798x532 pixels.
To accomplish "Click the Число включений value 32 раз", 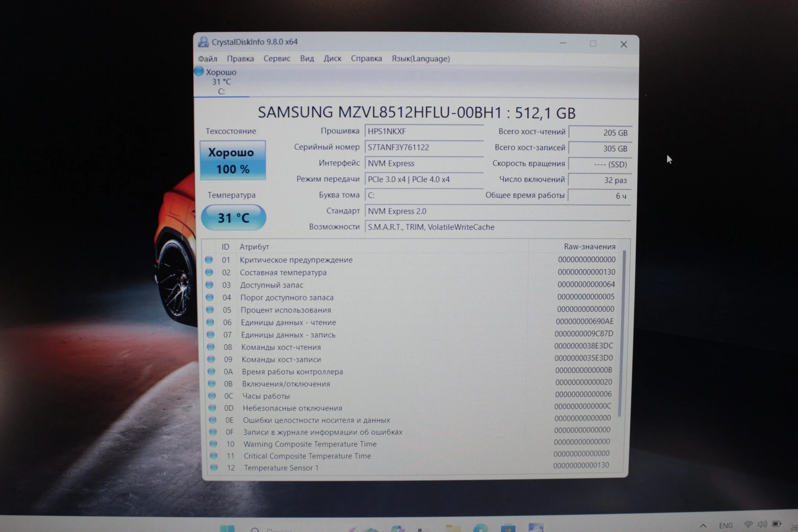I will click(600, 180).
